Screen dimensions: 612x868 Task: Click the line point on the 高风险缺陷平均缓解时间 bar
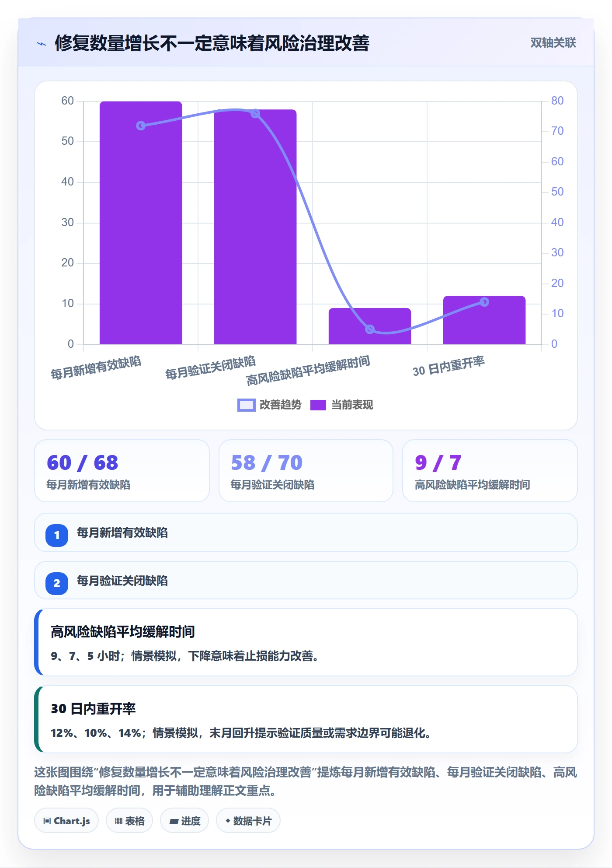[x=370, y=329]
